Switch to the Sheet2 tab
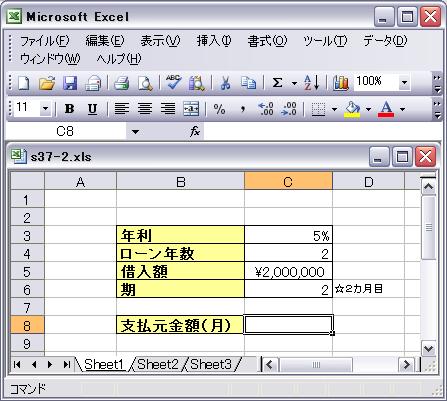Viewport: 447px width, 401px height. tap(158, 364)
